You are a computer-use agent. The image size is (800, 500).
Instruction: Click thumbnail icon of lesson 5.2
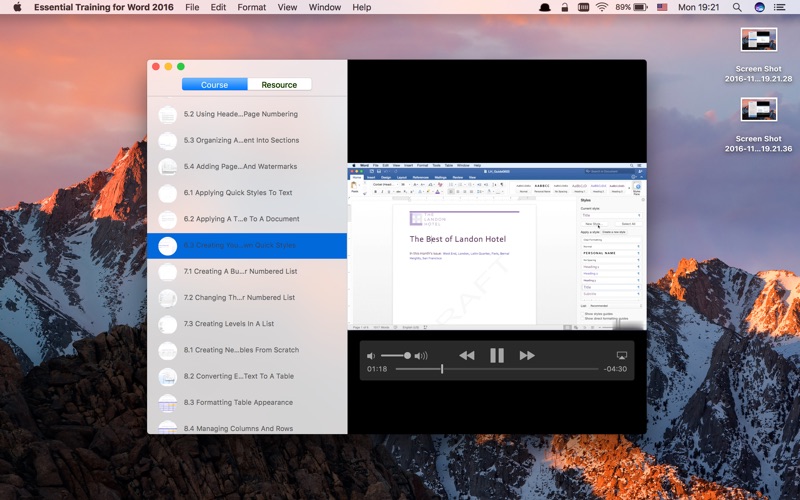(x=167, y=115)
